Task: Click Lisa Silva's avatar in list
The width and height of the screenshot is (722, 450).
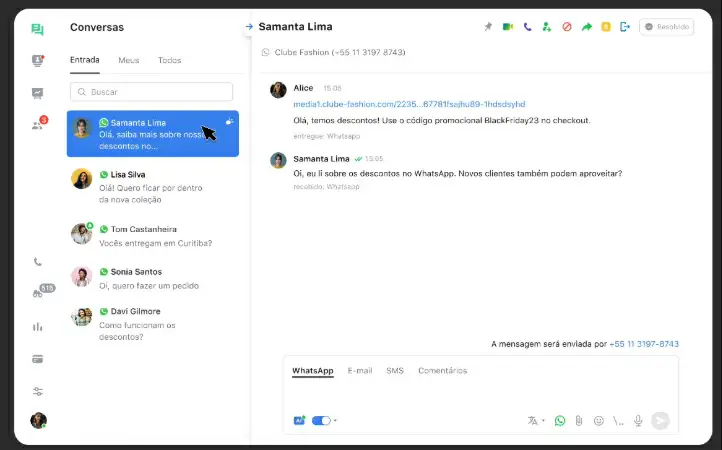Action: [82, 179]
